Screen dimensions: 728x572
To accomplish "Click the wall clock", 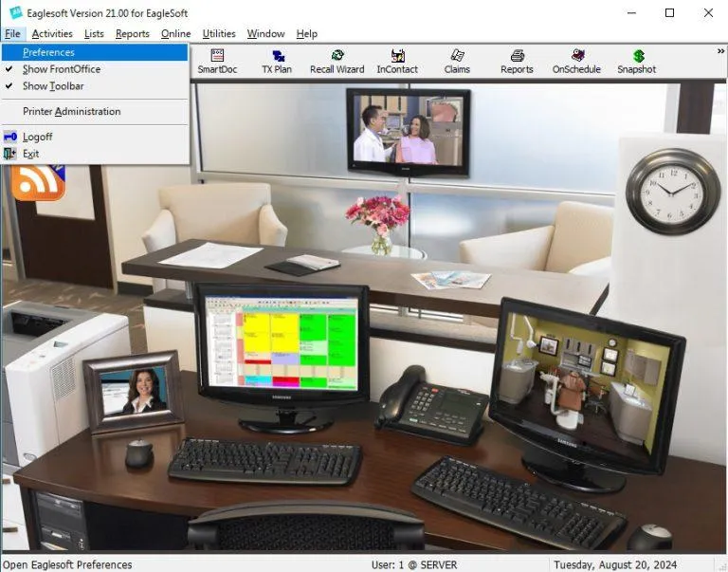I will click(x=672, y=191).
